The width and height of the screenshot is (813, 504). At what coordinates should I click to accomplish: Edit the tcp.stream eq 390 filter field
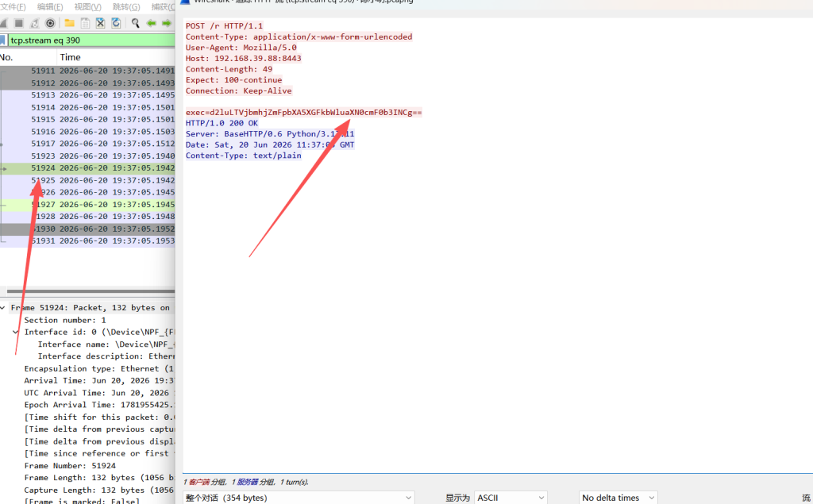[92, 40]
